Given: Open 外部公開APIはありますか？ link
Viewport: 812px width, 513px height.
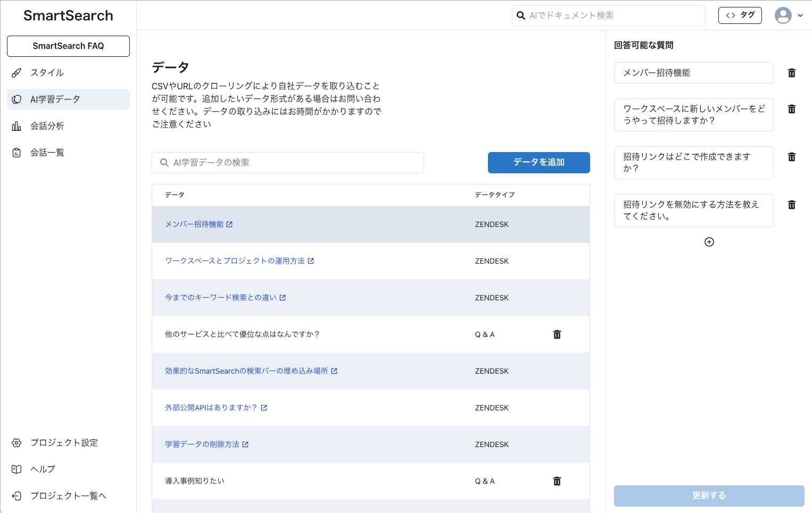Looking at the screenshot, I should point(211,408).
